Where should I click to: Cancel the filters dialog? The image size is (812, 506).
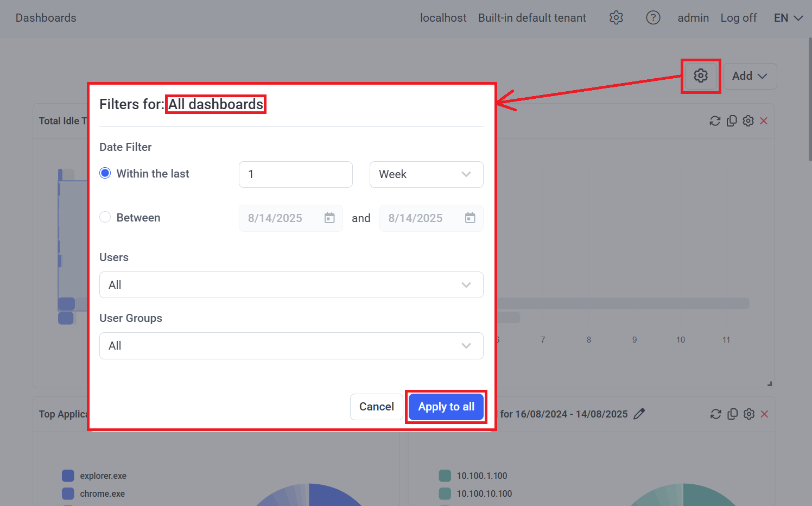point(376,407)
